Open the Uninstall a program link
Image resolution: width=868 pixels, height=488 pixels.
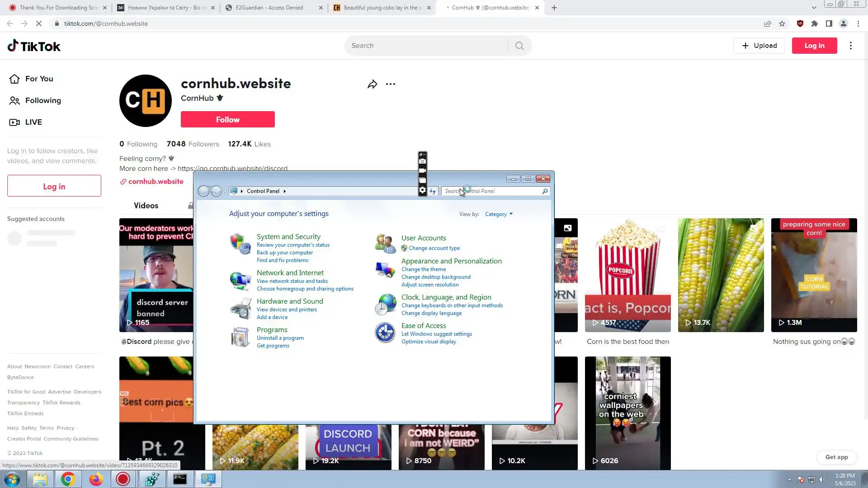[x=280, y=338]
